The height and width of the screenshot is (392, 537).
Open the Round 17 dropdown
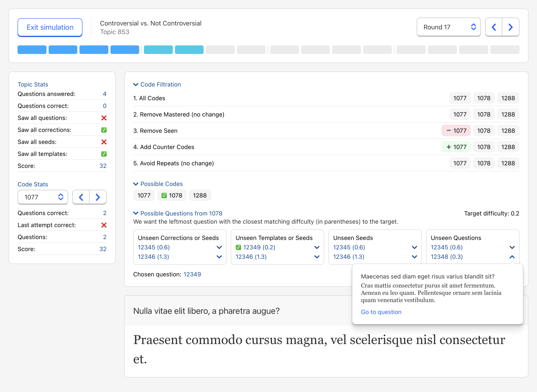click(449, 27)
